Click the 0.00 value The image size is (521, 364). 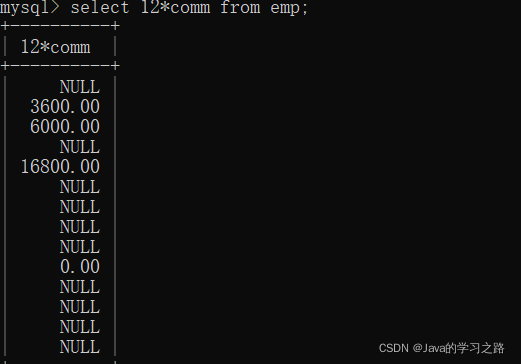80,267
